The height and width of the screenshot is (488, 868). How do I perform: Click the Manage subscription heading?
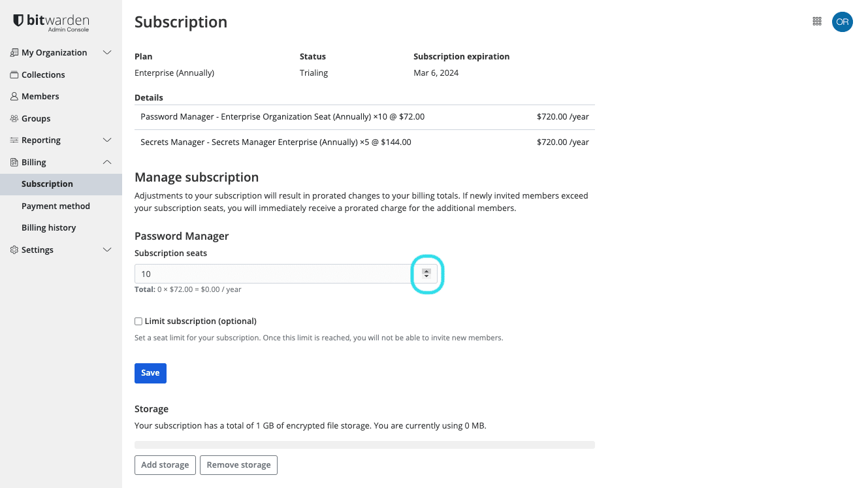click(x=197, y=178)
